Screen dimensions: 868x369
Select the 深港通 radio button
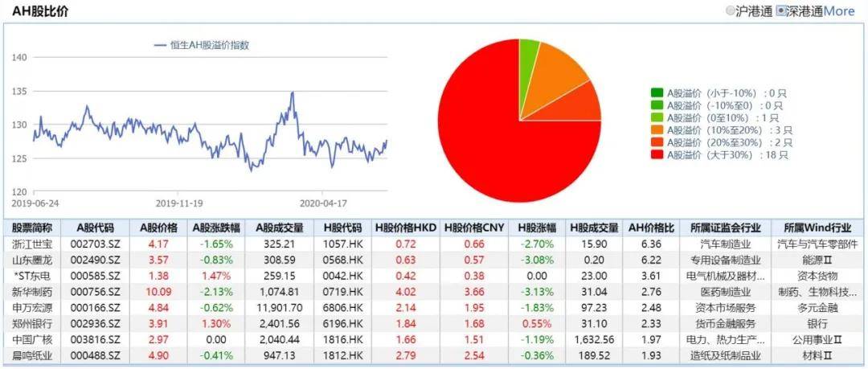pos(780,10)
